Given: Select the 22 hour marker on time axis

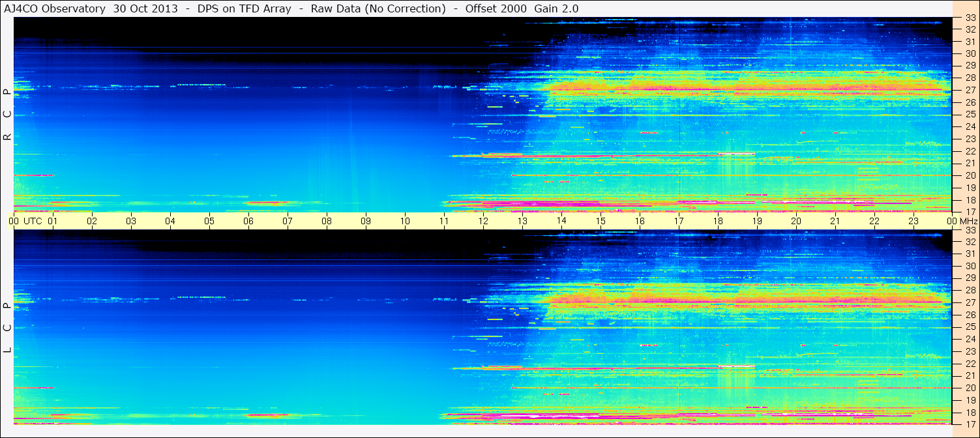Looking at the screenshot, I should point(874,222).
